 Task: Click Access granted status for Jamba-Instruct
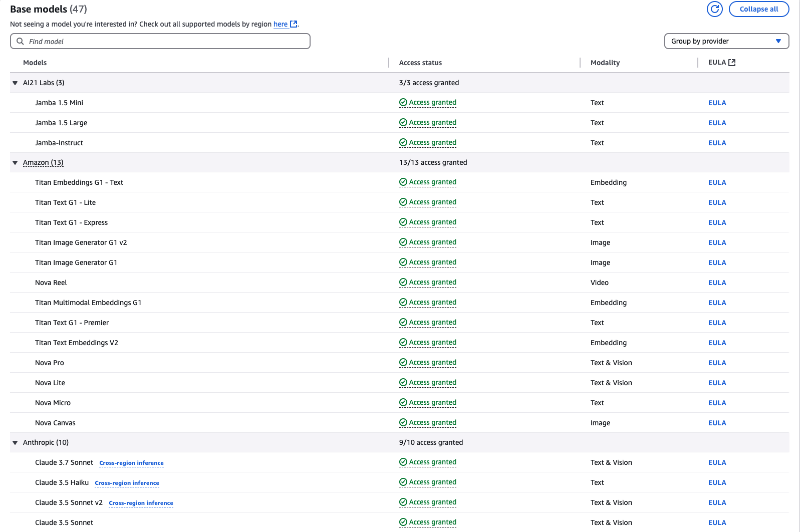pyautogui.click(x=428, y=142)
